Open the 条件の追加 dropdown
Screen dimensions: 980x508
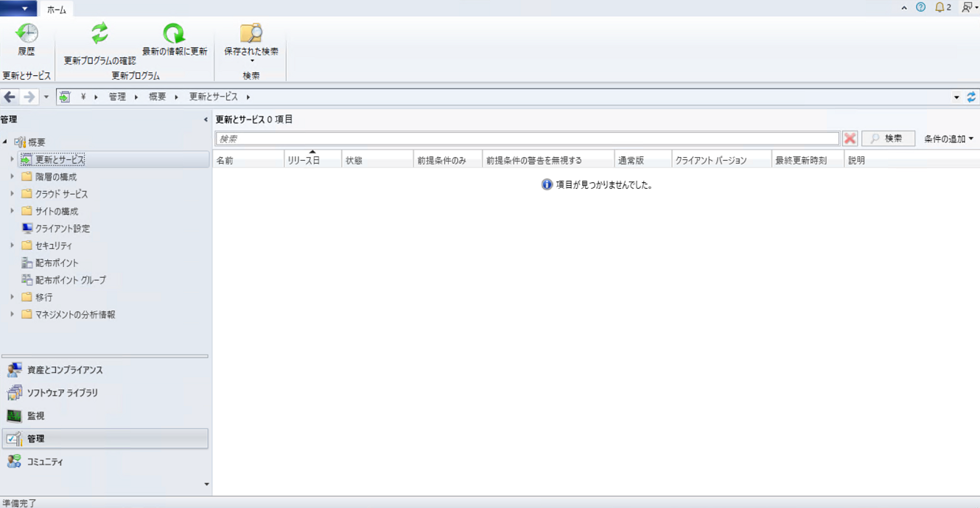948,139
